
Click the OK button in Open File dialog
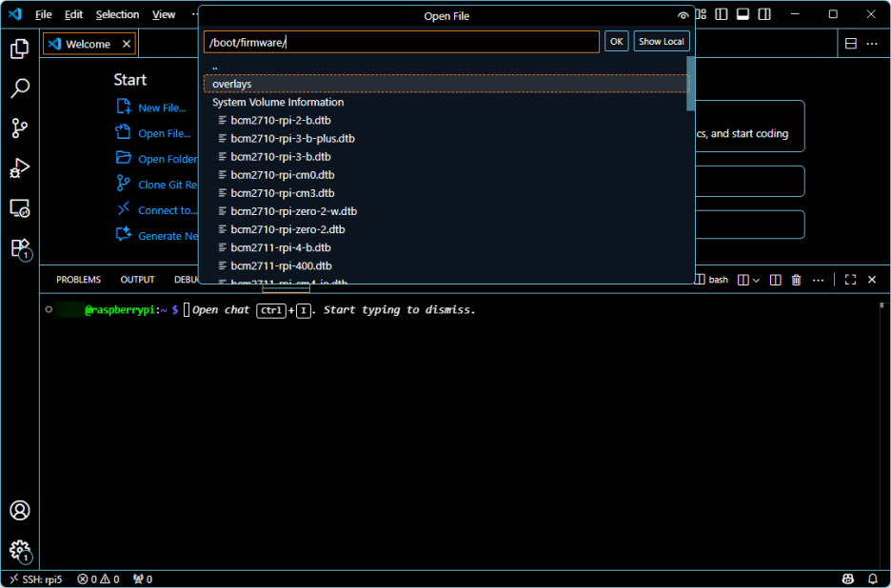click(x=617, y=42)
